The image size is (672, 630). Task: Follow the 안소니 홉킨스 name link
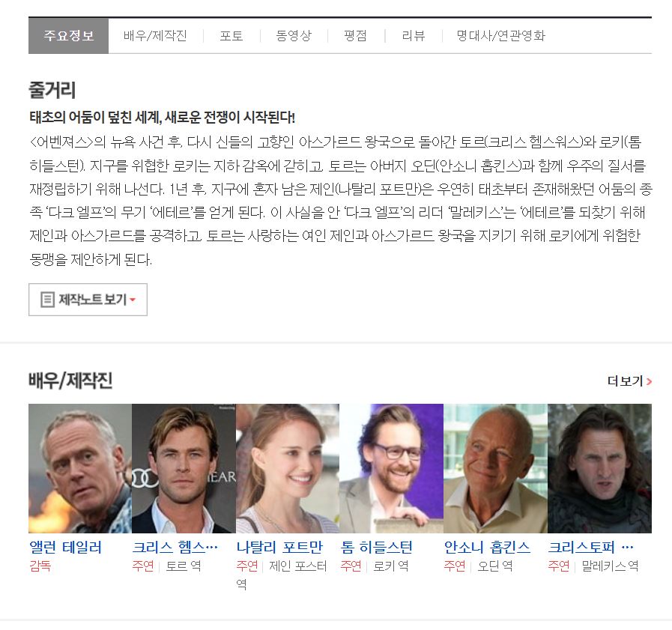[x=487, y=548]
